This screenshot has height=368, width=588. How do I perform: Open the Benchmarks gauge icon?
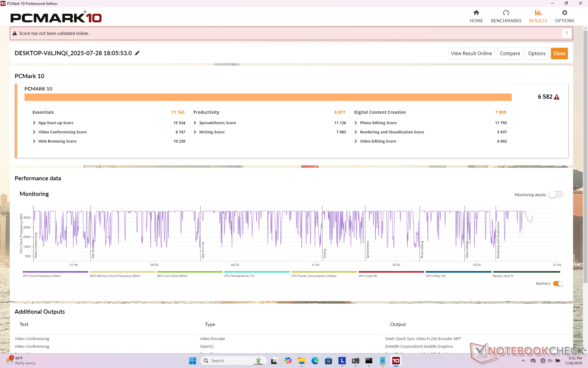pos(506,13)
